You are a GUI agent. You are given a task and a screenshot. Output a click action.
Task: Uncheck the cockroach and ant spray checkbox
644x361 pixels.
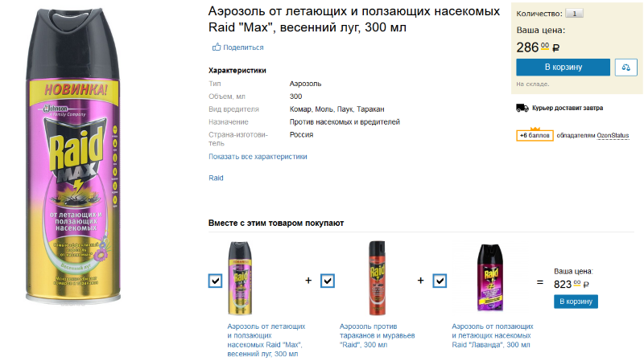328,281
